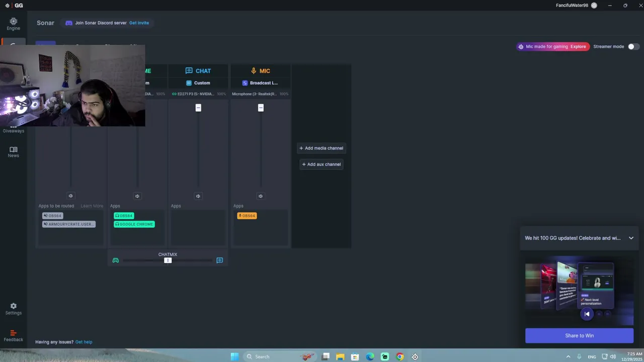
Task: Mute the leftmost channel above Apps to be routed
Action: click(x=70, y=196)
